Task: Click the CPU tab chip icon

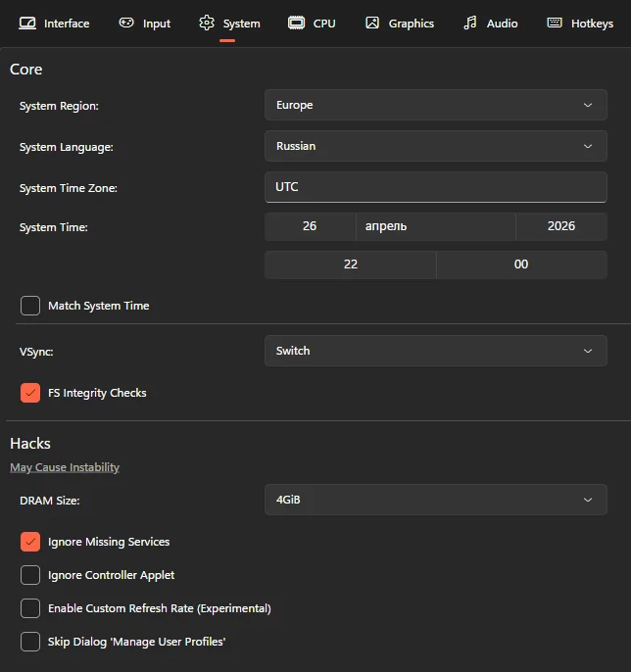Action: [296, 23]
